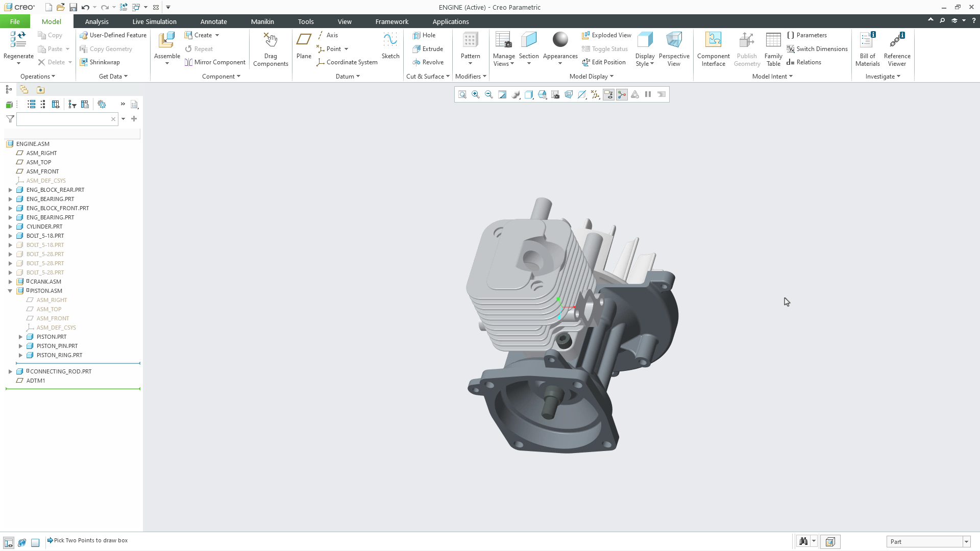Expand CYLINDER.PRT in model tree
980x551 pixels.
click(10, 227)
